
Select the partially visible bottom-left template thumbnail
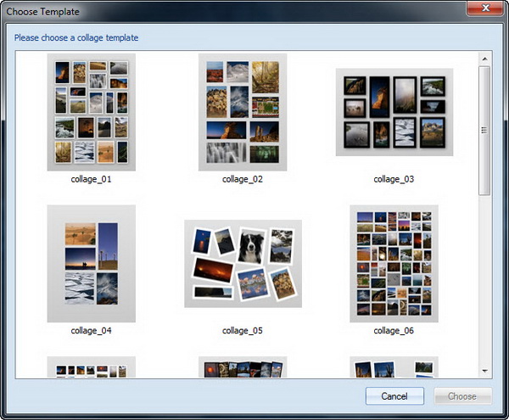coord(92,367)
